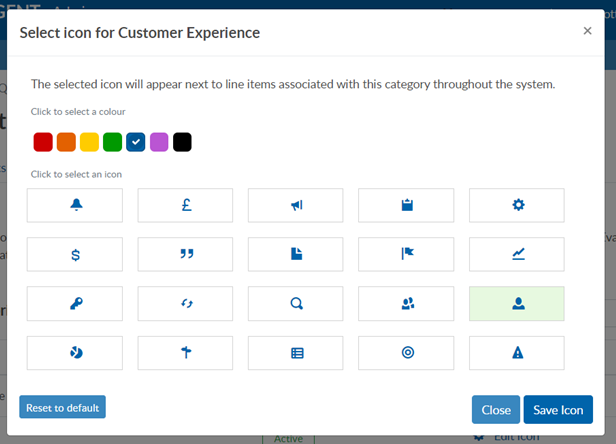This screenshot has width=616, height=444.
Task: Select the flag icon
Action: click(x=406, y=254)
